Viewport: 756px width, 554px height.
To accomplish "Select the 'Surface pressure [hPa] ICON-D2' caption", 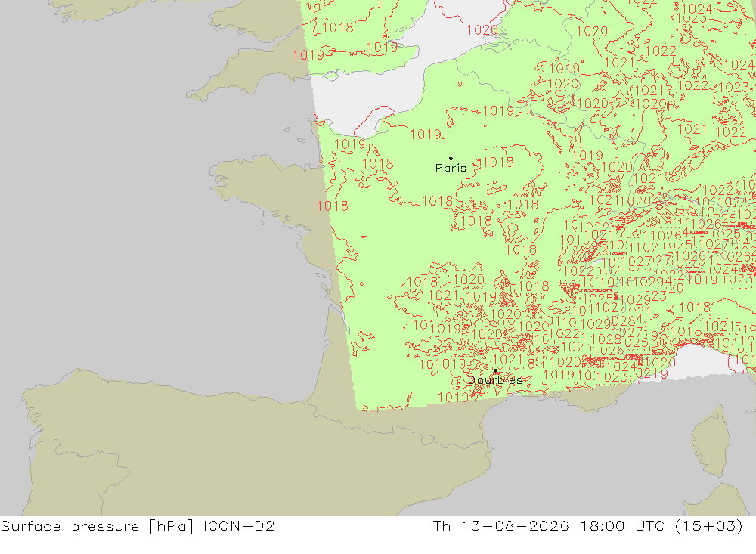I will [x=138, y=526].
